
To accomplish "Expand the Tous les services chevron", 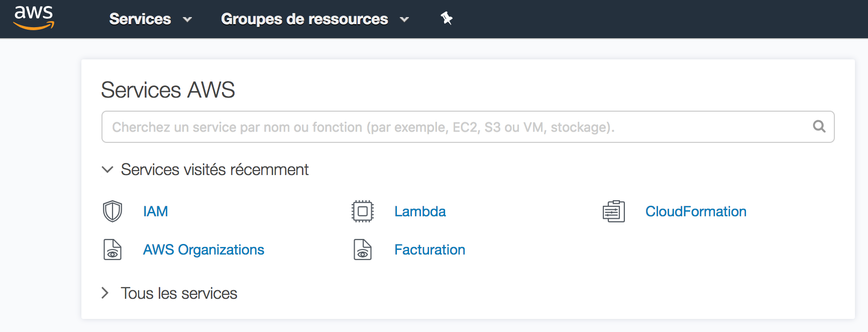I will point(105,293).
